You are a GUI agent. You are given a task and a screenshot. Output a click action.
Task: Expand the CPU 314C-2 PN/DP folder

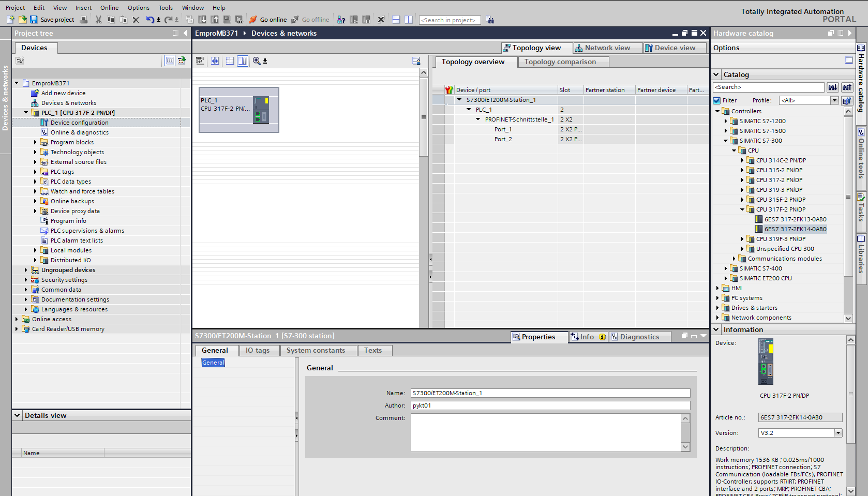[x=742, y=160]
